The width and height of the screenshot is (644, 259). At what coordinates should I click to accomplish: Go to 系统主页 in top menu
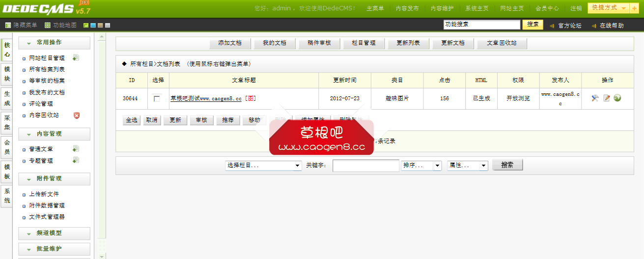(x=477, y=8)
